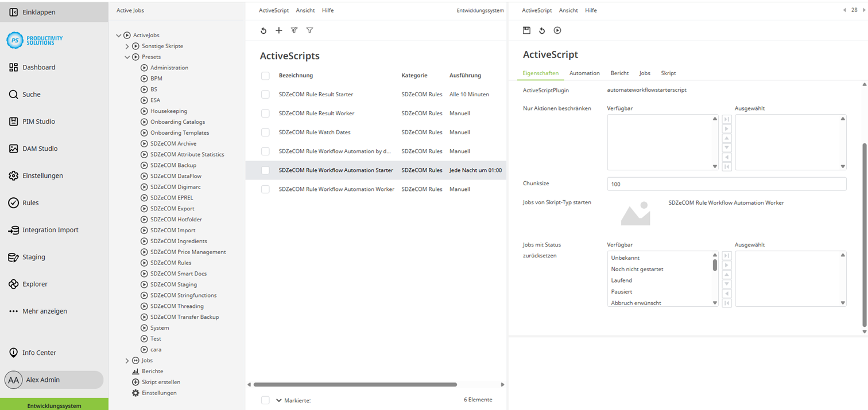Switch to the Automation tab
This screenshot has width=868, height=410.
(x=584, y=73)
